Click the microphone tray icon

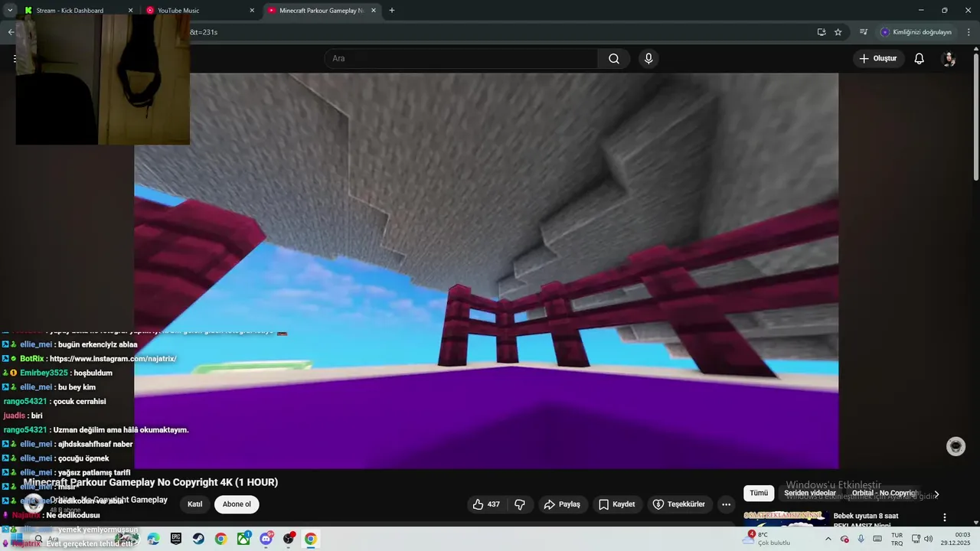coord(861,539)
